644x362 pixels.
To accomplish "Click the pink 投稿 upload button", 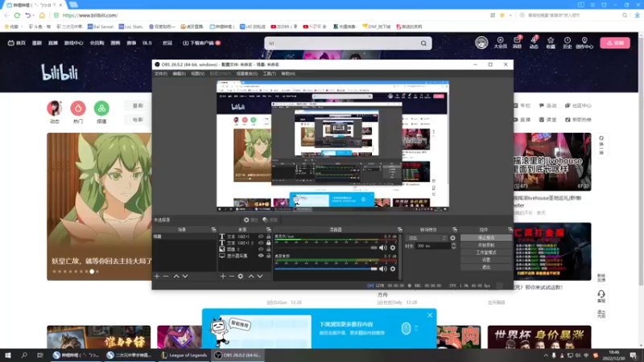I will point(615,43).
